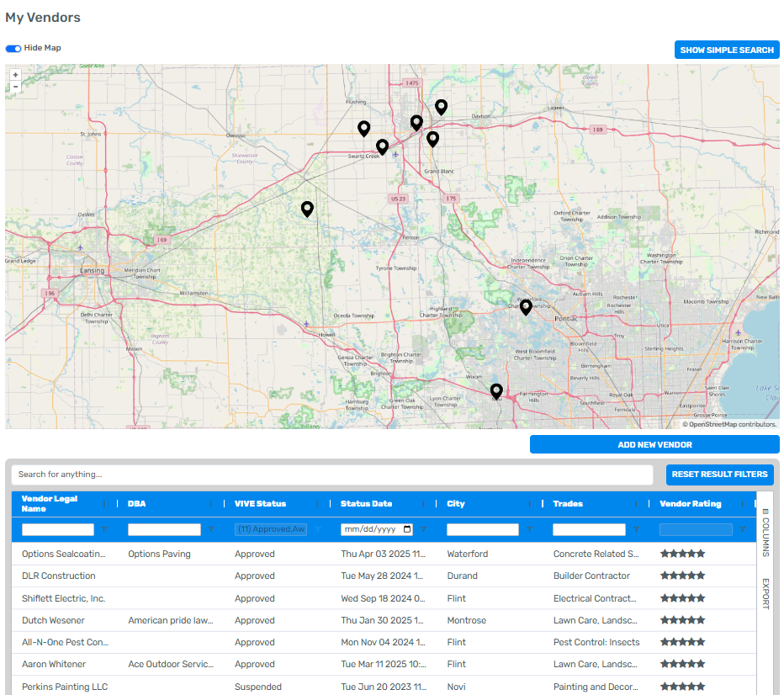784x695 pixels.
Task: Click the map pin near Swartz Creek
Action: click(x=382, y=146)
